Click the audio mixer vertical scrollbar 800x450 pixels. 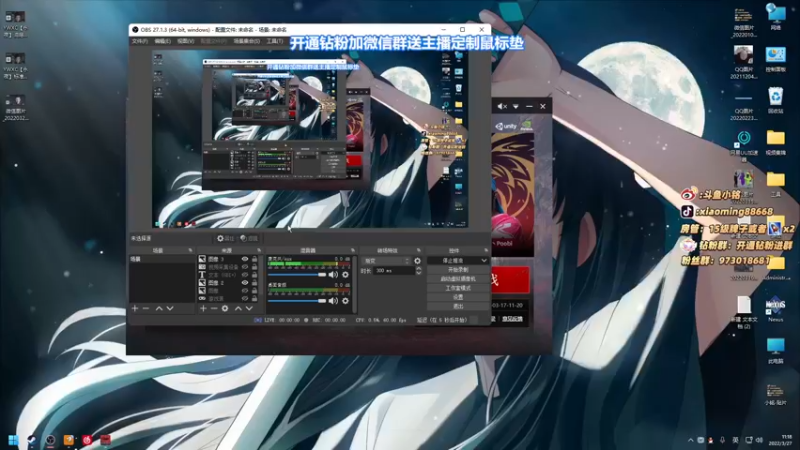point(355,284)
